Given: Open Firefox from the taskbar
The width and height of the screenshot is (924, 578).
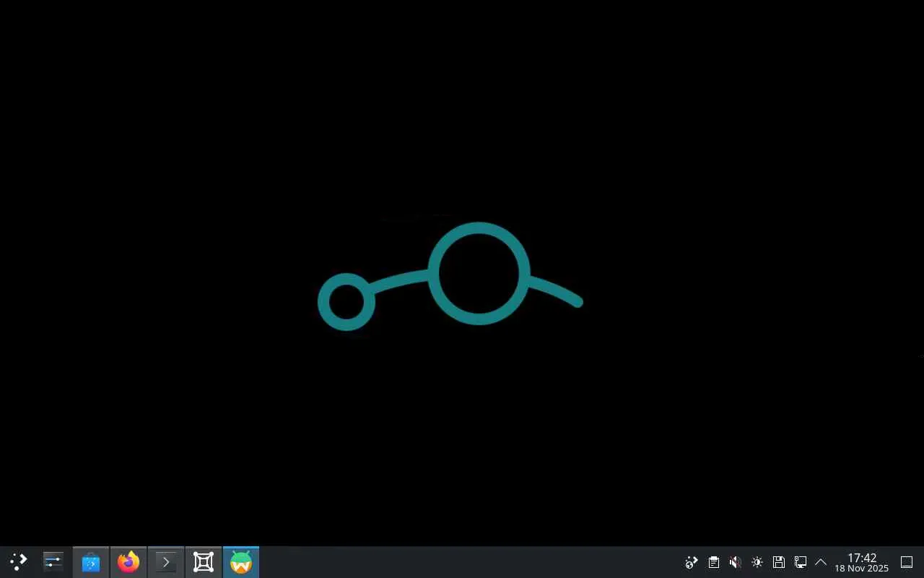Looking at the screenshot, I should coord(128,562).
